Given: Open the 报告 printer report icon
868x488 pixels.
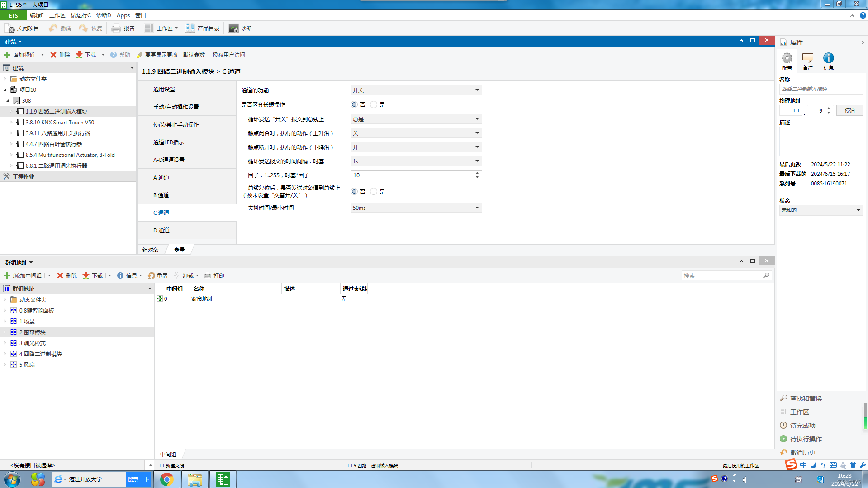Looking at the screenshot, I should coord(116,28).
